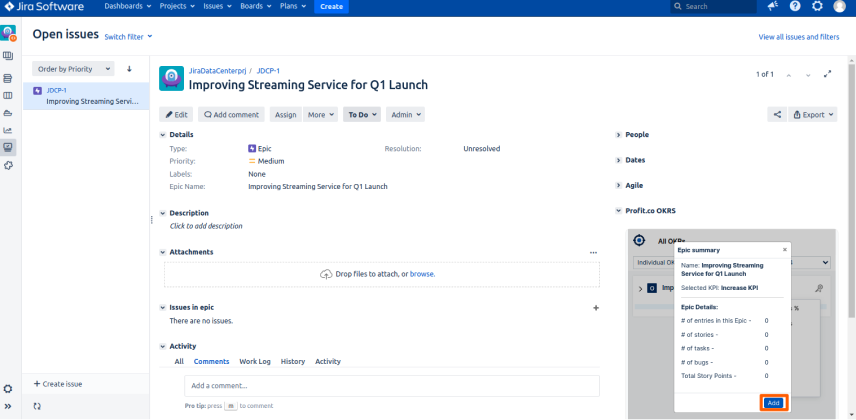The image size is (856, 420).
Task: Click the large project avatar beside issue title
Action: click(x=171, y=78)
